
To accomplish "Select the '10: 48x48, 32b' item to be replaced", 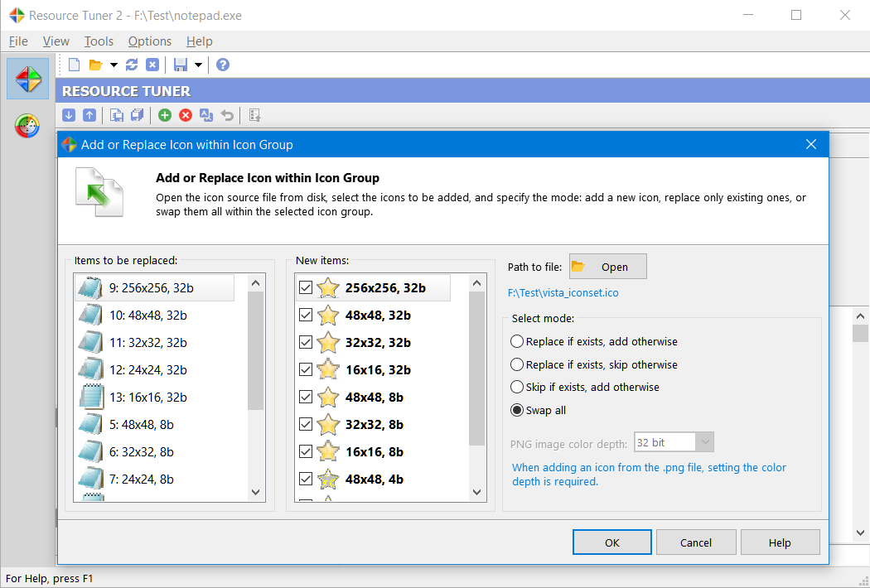I will pyautogui.click(x=154, y=315).
